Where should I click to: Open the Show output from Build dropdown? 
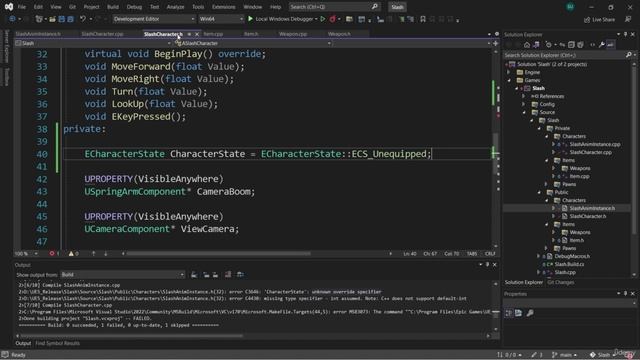tap(122, 275)
